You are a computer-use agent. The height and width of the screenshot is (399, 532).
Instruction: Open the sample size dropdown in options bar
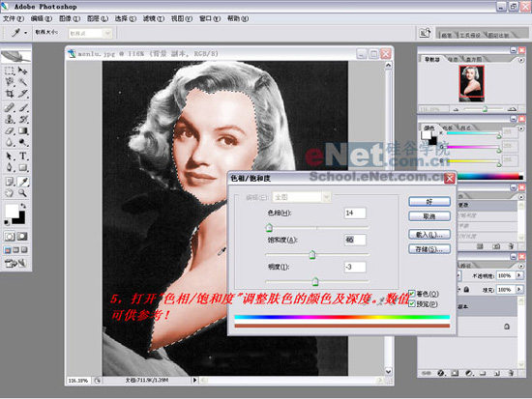pyautogui.click(x=90, y=33)
